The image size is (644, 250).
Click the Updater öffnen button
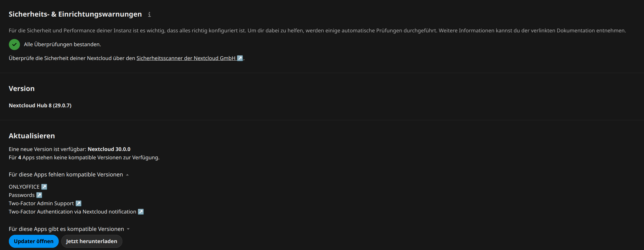click(34, 241)
